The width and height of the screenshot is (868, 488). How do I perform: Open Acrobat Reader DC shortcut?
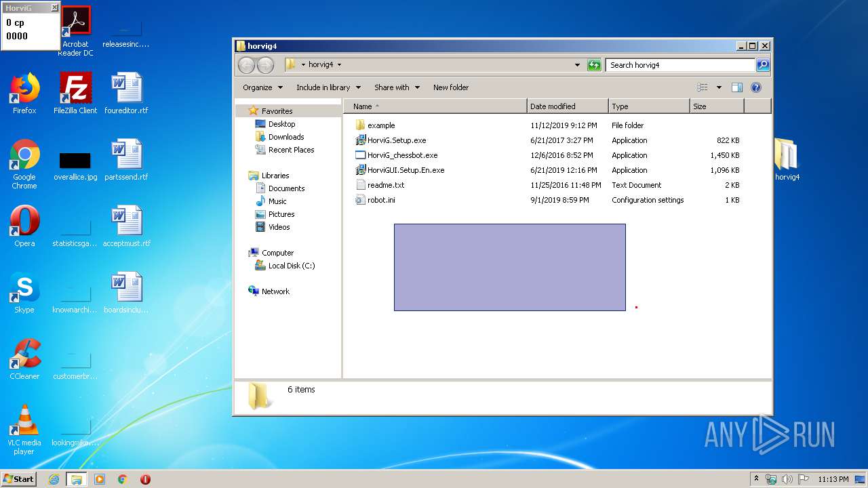[75, 31]
